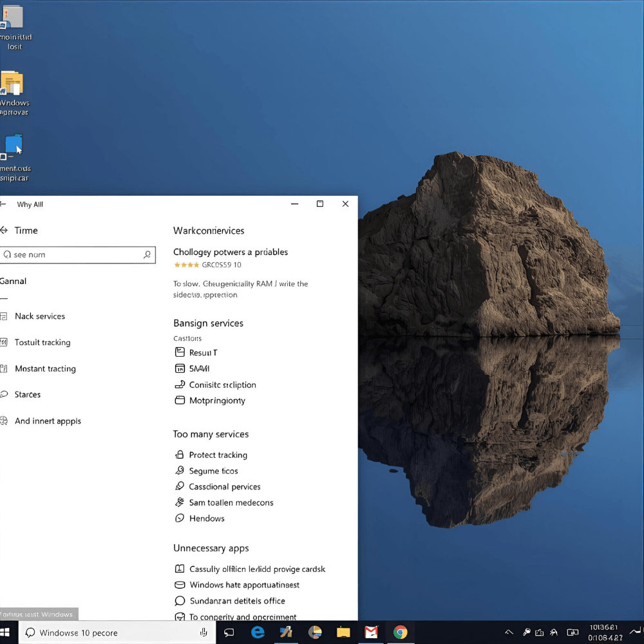Viewport: 644px width, 644px height.
Task: Open the Sam toallen medecons option
Action: [231, 502]
